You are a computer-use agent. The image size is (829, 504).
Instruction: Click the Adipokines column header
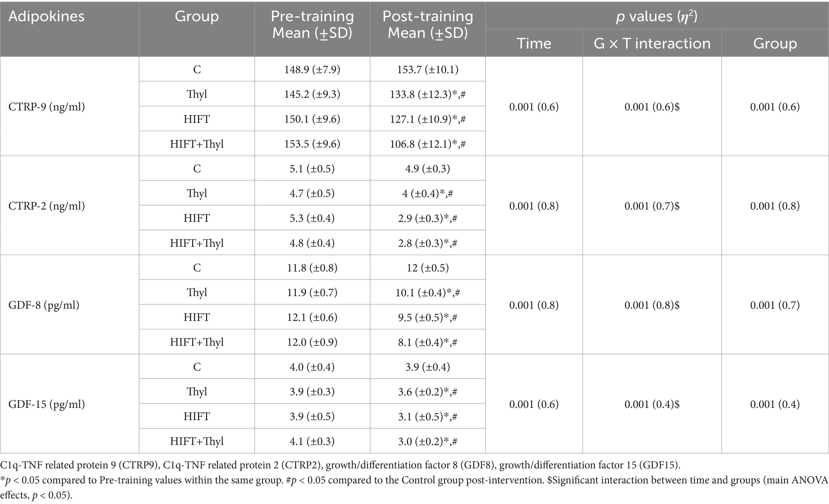tap(47, 16)
